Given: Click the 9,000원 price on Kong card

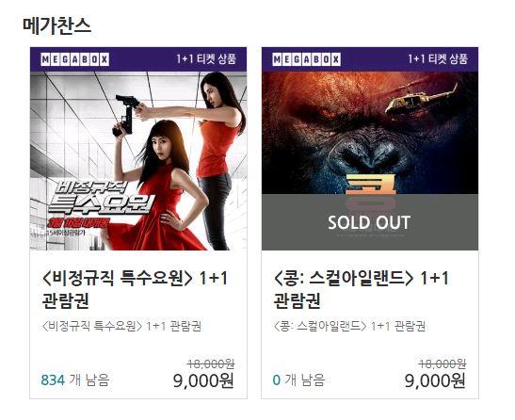Looking at the screenshot, I should tap(435, 380).
